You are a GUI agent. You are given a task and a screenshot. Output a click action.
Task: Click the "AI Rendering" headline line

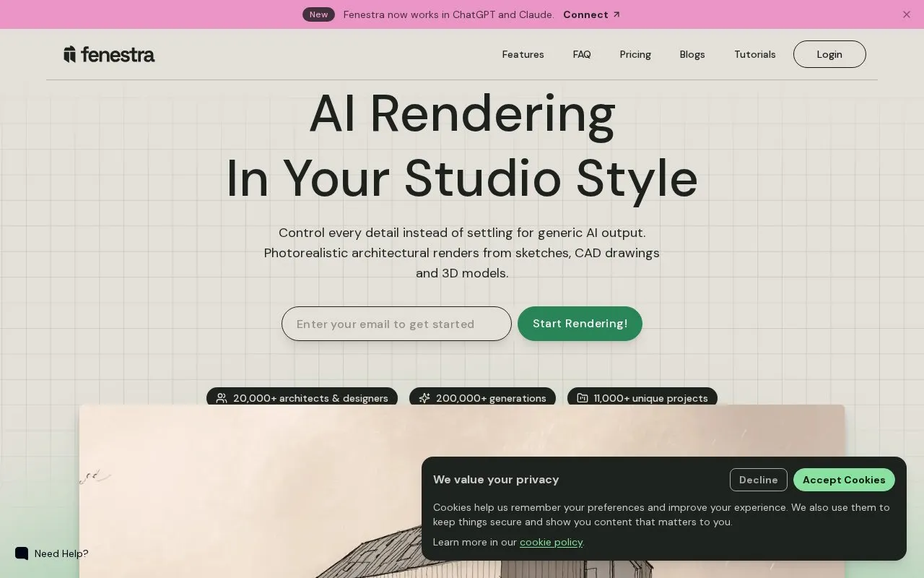[x=462, y=113]
